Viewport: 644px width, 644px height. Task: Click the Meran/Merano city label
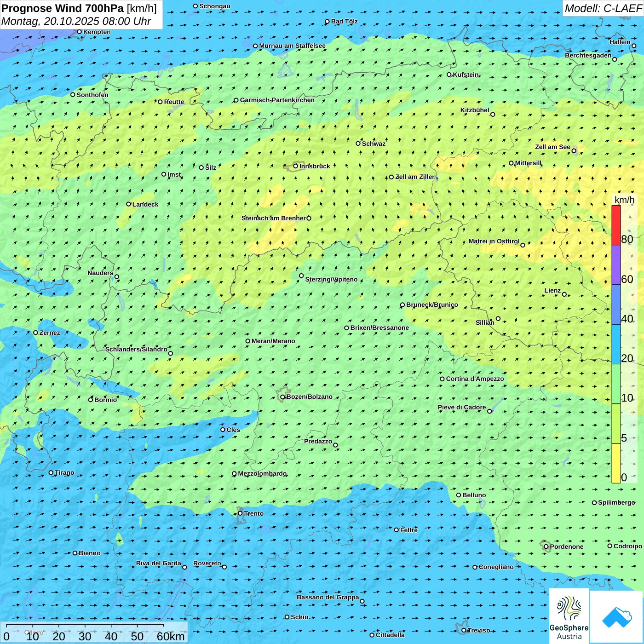pyautogui.click(x=273, y=341)
